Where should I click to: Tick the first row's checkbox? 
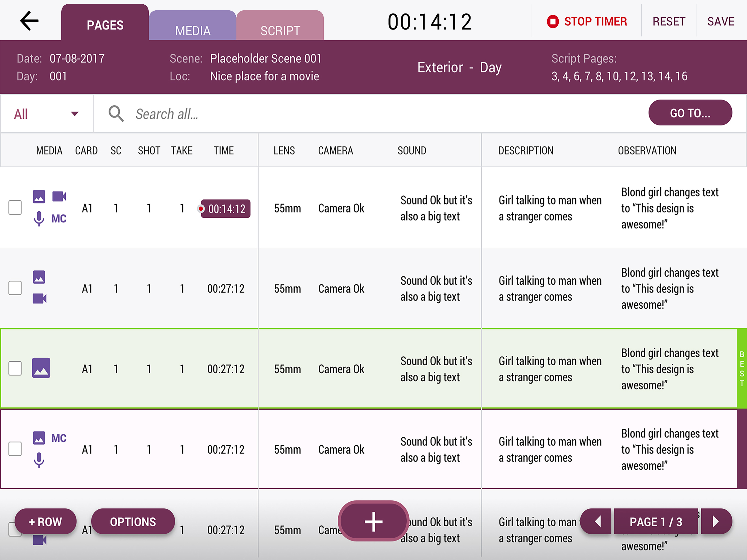(x=15, y=208)
